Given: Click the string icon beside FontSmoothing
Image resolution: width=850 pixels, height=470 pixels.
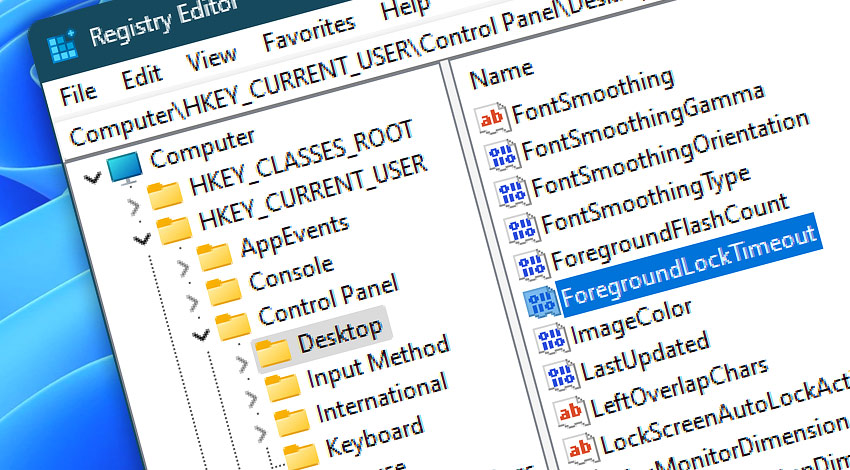Looking at the screenshot, I should [x=492, y=119].
